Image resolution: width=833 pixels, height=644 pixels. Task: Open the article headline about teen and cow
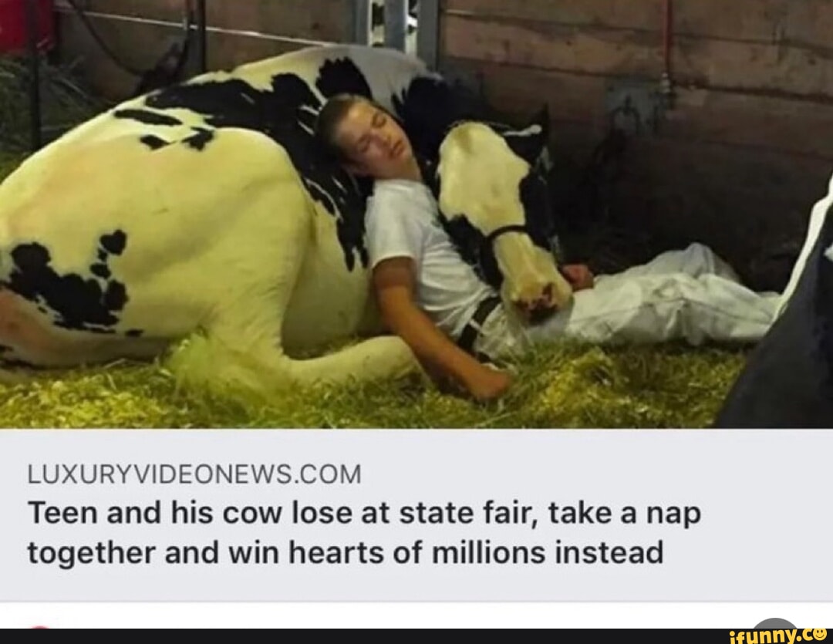[364, 533]
